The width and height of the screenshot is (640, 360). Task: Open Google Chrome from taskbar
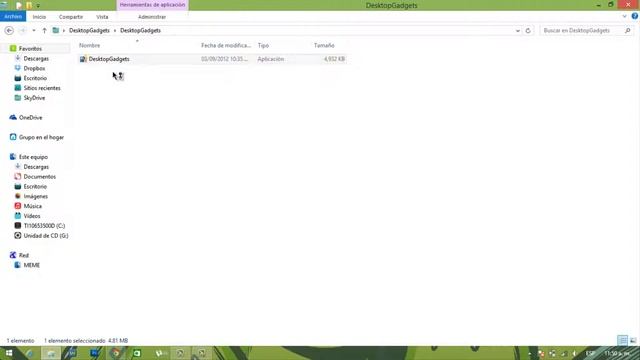click(x=116, y=353)
